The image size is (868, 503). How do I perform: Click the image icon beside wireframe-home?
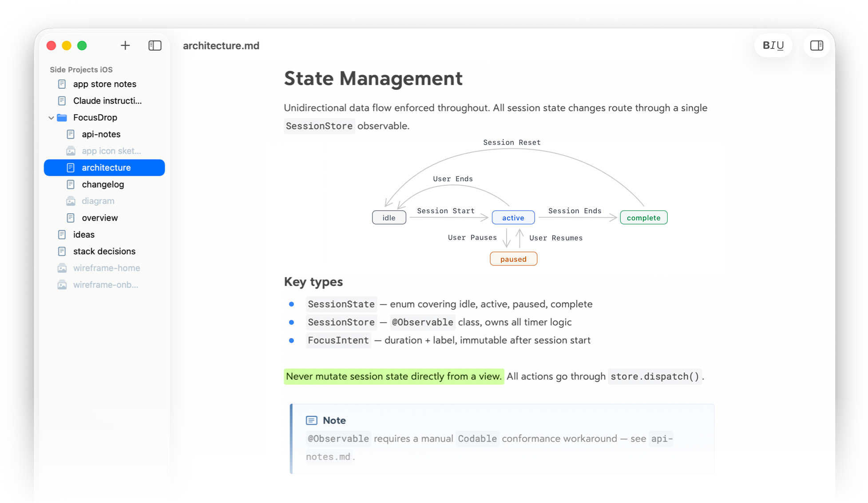pyautogui.click(x=62, y=268)
